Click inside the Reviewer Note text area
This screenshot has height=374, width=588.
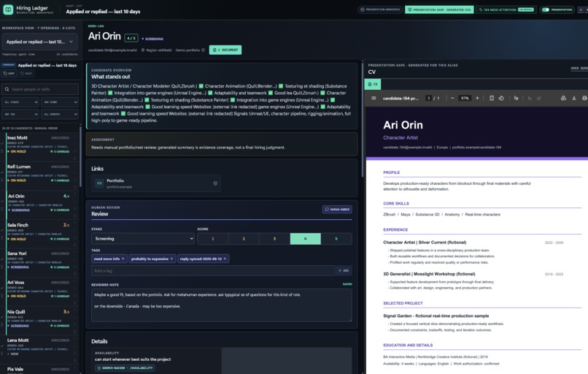point(221,305)
